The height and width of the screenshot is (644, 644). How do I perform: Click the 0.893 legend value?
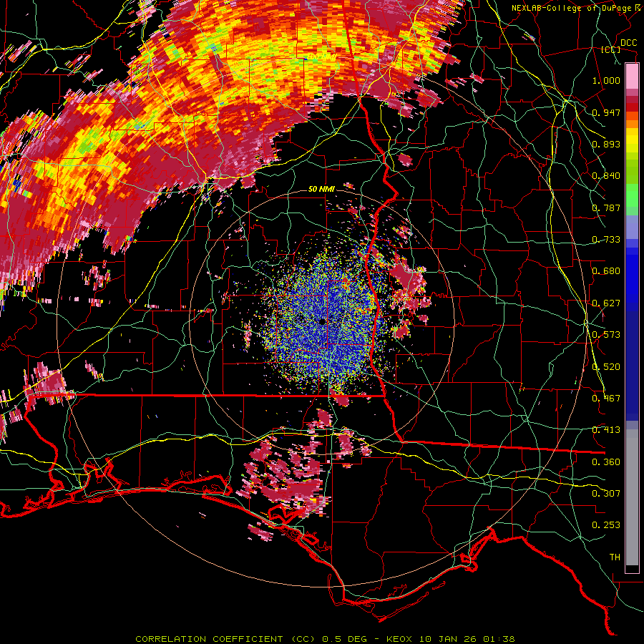[606, 144]
